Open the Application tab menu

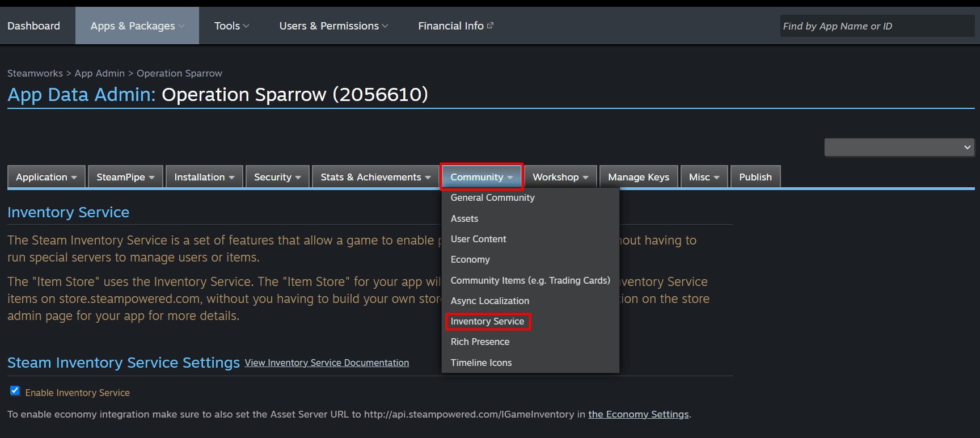click(x=47, y=177)
